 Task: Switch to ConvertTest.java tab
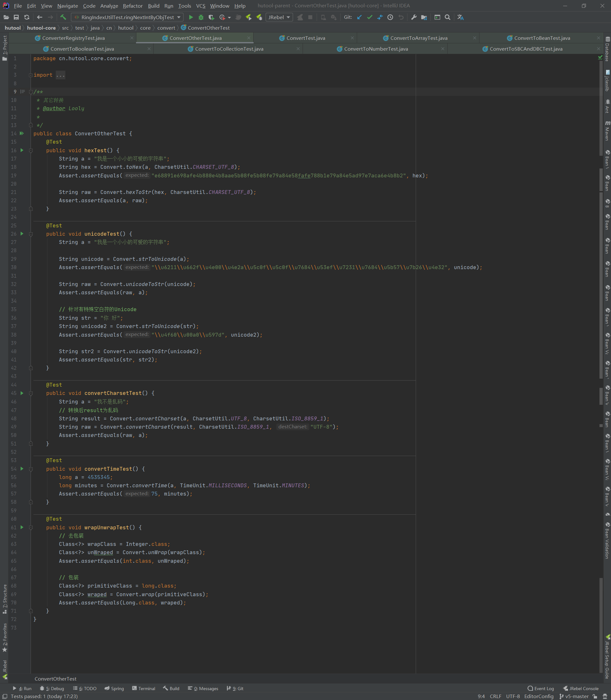point(305,38)
